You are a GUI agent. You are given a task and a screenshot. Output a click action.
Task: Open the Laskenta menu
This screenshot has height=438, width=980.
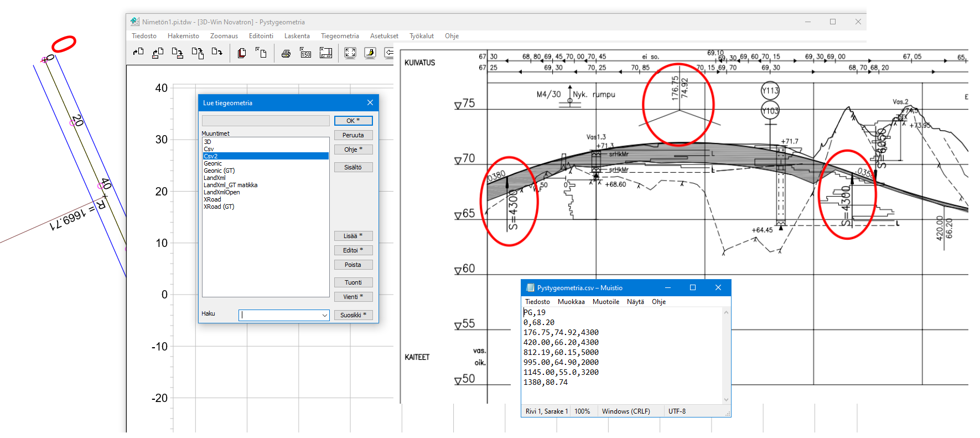297,36
